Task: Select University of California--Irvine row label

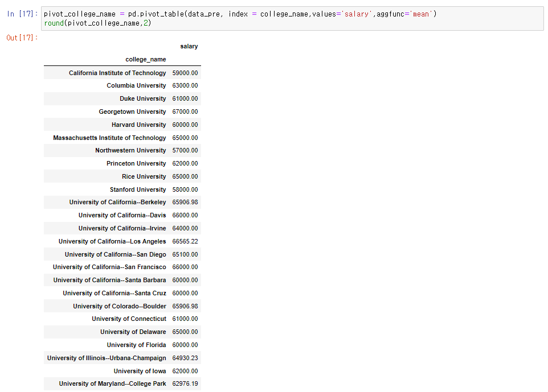Action: (x=122, y=228)
